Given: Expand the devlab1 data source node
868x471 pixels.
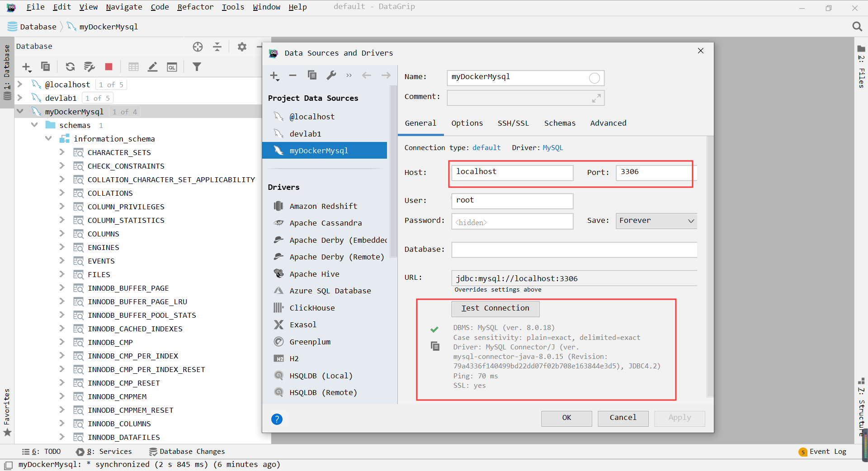Looking at the screenshot, I should coord(20,98).
